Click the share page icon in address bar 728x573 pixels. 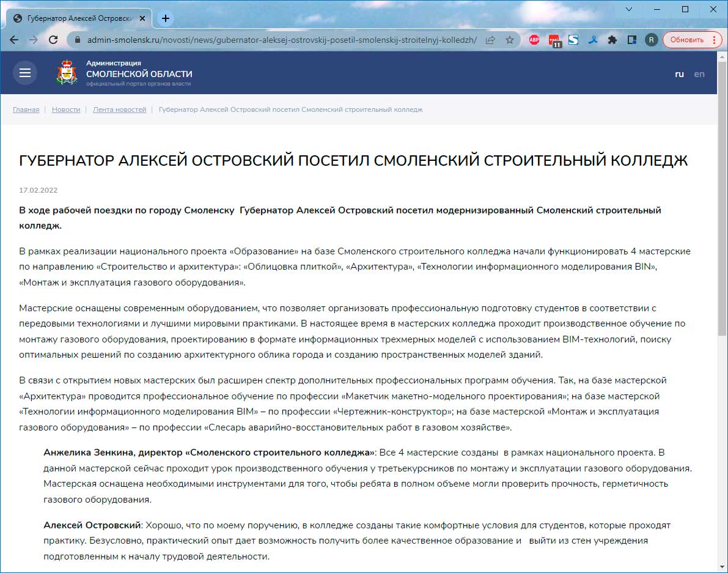490,40
